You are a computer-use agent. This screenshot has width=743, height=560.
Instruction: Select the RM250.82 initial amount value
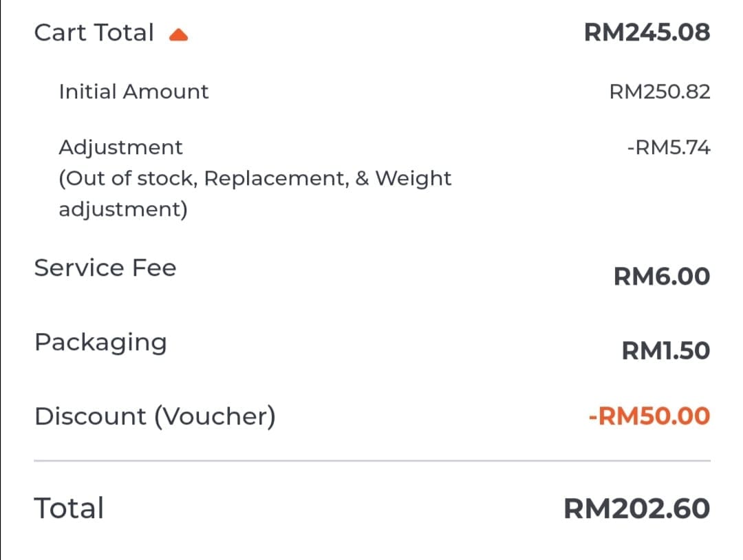click(660, 92)
